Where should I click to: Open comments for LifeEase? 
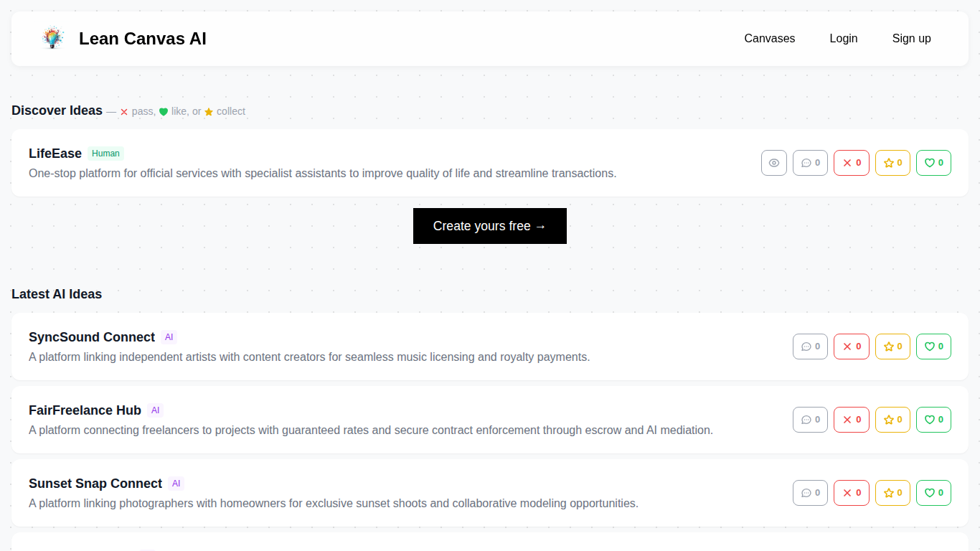coord(810,163)
